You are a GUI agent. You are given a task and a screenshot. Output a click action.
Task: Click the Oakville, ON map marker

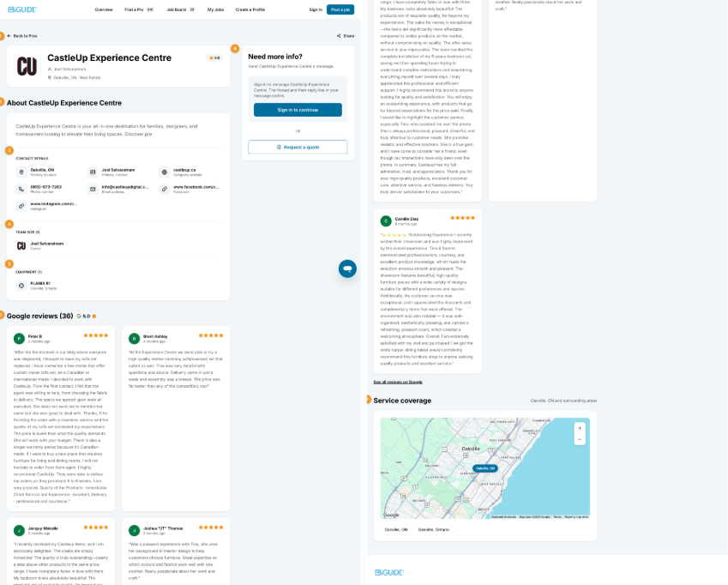coord(485,468)
